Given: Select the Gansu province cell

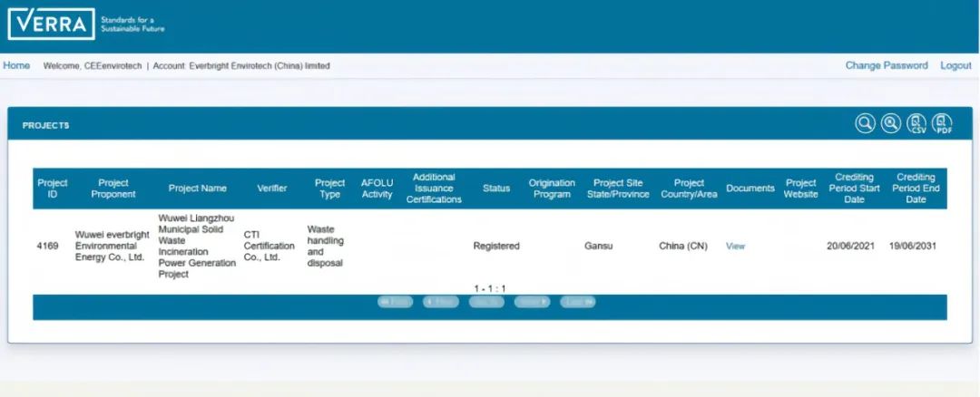Looking at the screenshot, I should pyautogui.click(x=599, y=246).
